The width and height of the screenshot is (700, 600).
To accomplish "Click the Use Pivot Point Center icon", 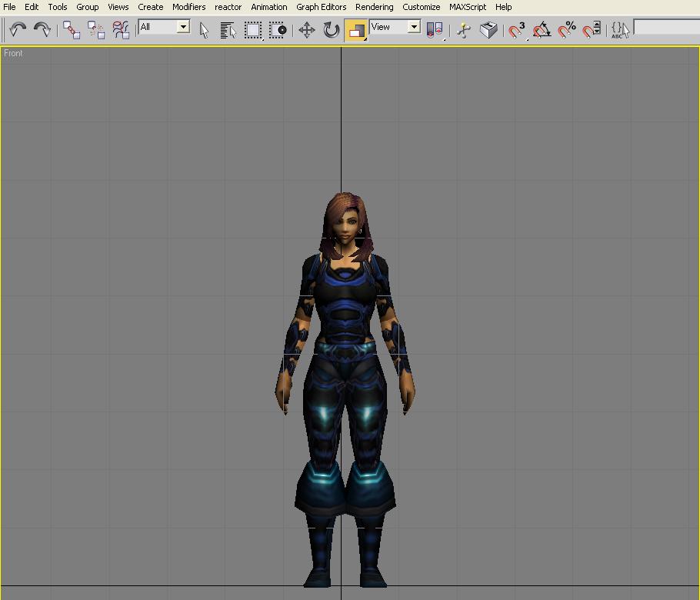I will point(435,30).
